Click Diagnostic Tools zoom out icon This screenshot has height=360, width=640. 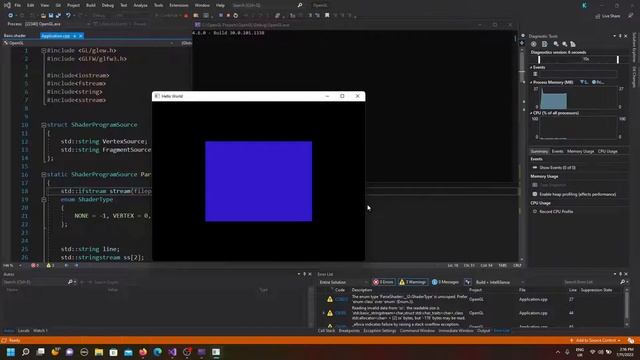[564, 44]
